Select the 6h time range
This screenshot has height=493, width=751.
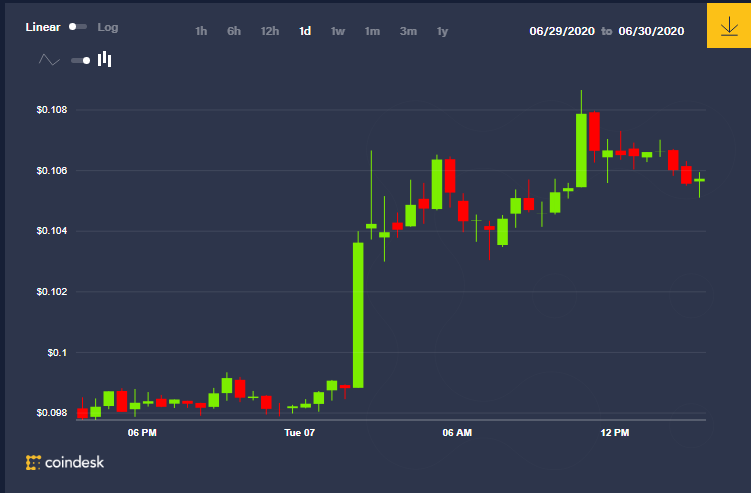234,31
